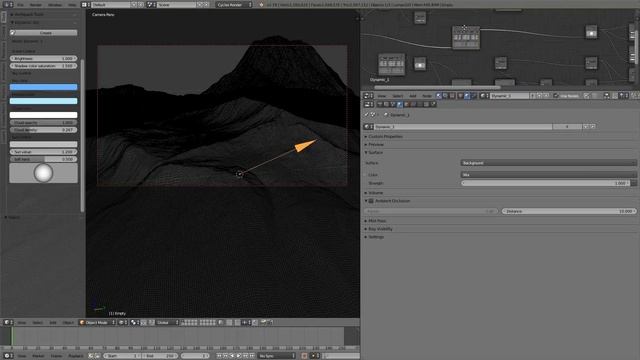Open the Help menu in top bar
The image size is (640, 360).
pyautogui.click(x=72, y=4)
